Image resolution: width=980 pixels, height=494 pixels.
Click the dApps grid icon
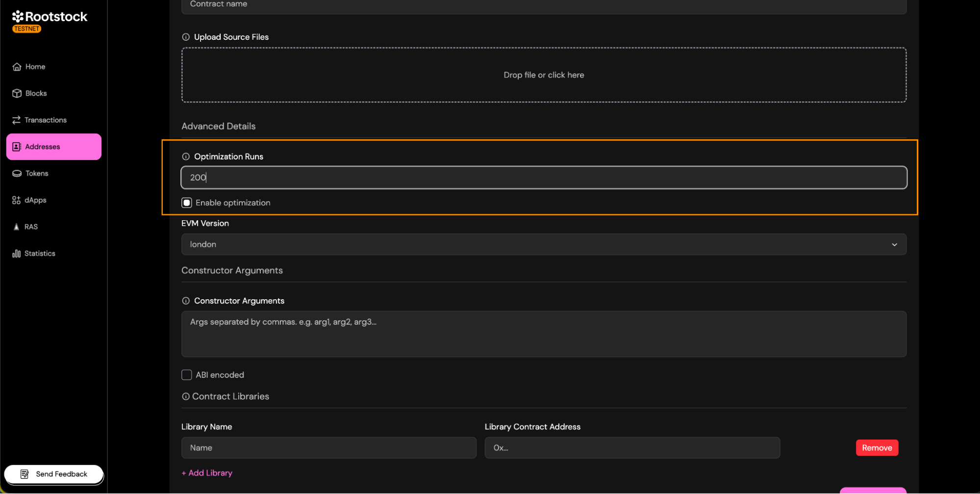coord(16,200)
